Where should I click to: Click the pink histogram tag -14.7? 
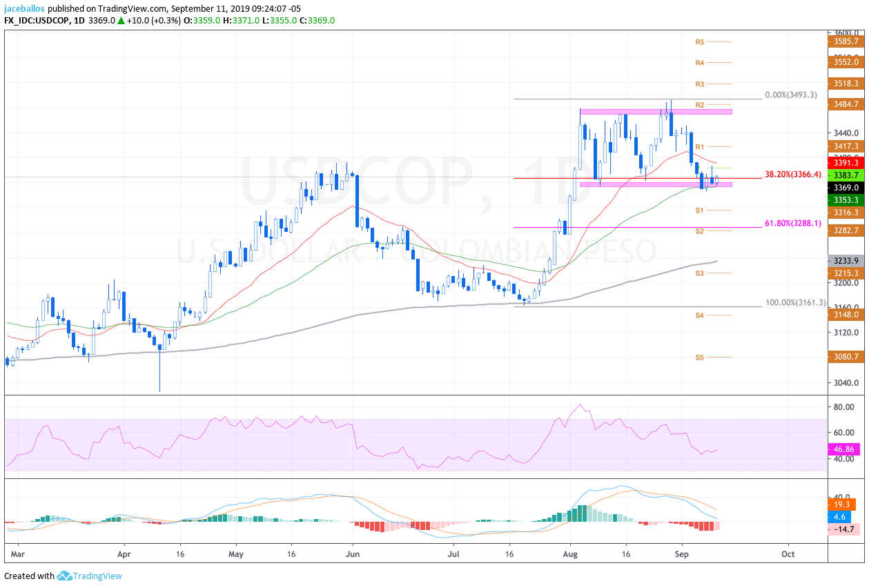(x=843, y=529)
